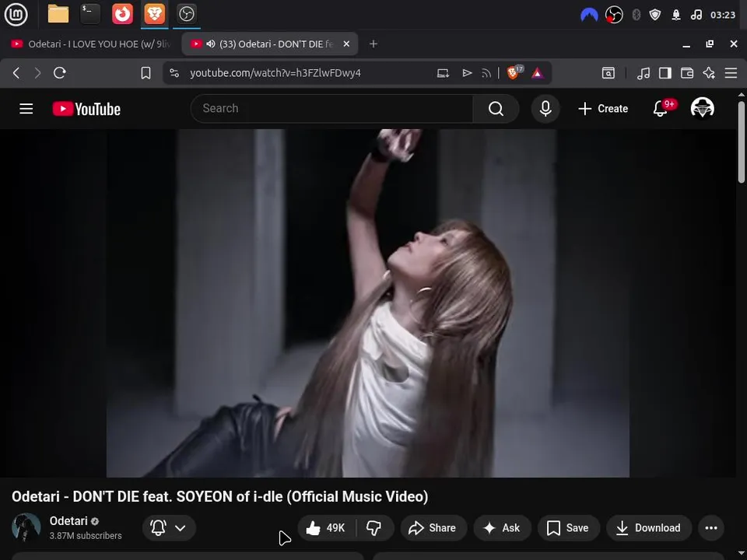Viewport: 747px width, 560px height.
Task: Open the Odetari channel avatar
Action: click(26, 527)
